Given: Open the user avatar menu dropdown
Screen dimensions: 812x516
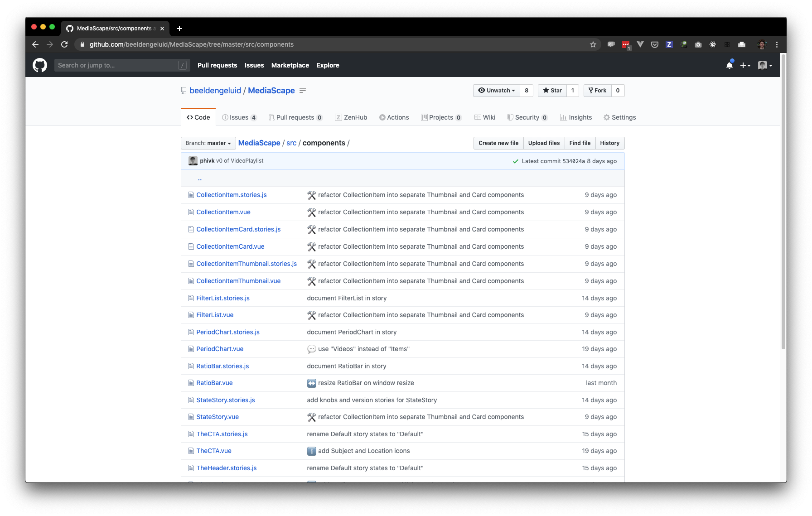Looking at the screenshot, I should [765, 65].
